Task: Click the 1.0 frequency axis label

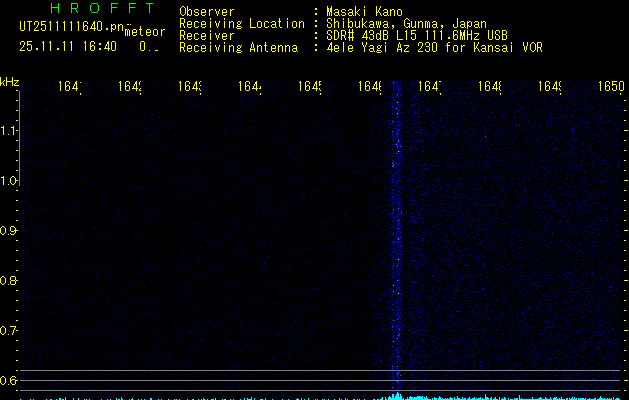Action: [x=7, y=181]
